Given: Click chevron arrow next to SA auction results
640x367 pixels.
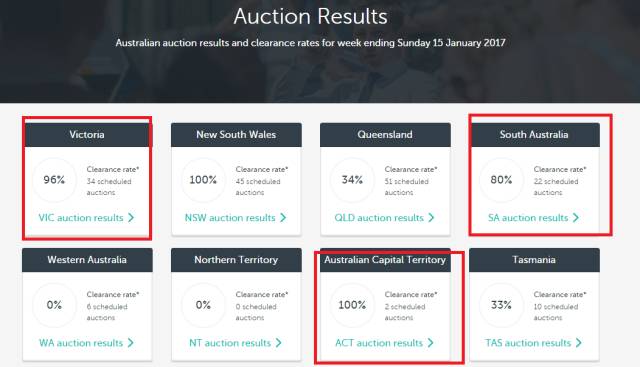Looking at the screenshot, I should [x=576, y=218].
